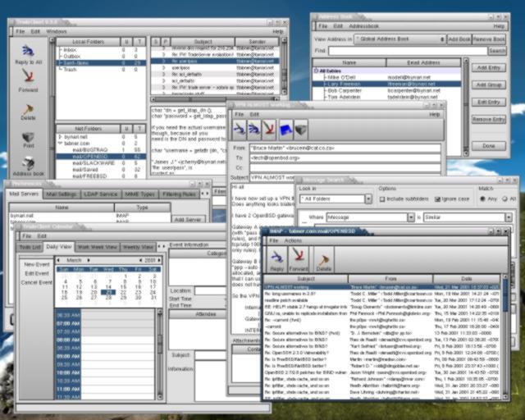The width and height of the screenshot is (525, 420).
Task: Open Todo List tab in calendar
Action: click(x=30, y=247)
